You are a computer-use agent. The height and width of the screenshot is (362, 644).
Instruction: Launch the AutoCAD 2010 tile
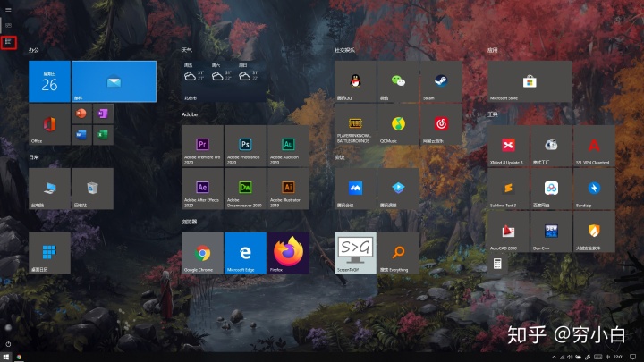pyautogui.click(x=508, y=232)
